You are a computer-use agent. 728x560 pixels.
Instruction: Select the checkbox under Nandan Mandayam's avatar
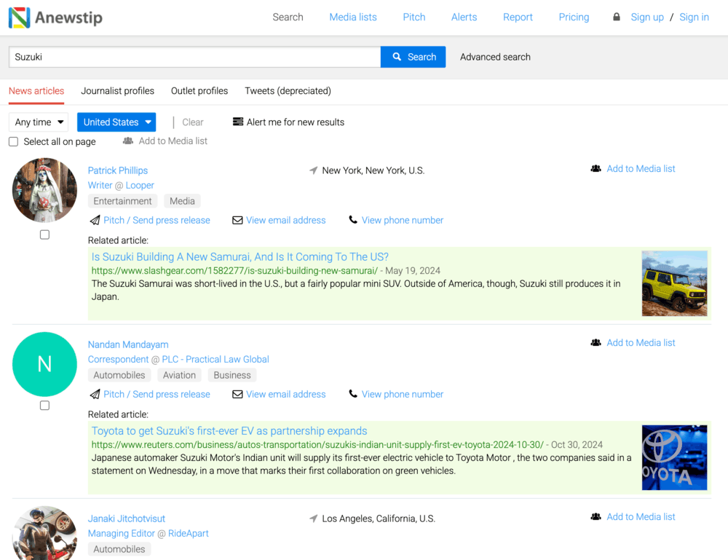coord(44,405)
